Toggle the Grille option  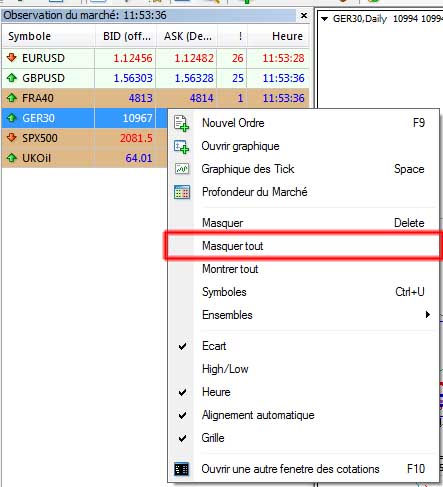(303, 438)
